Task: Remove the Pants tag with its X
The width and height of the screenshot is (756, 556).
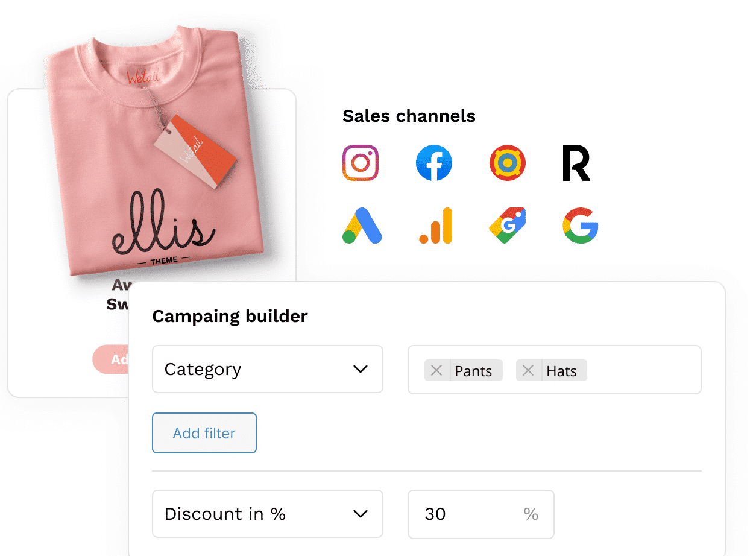Action: [x=437, y=371]
